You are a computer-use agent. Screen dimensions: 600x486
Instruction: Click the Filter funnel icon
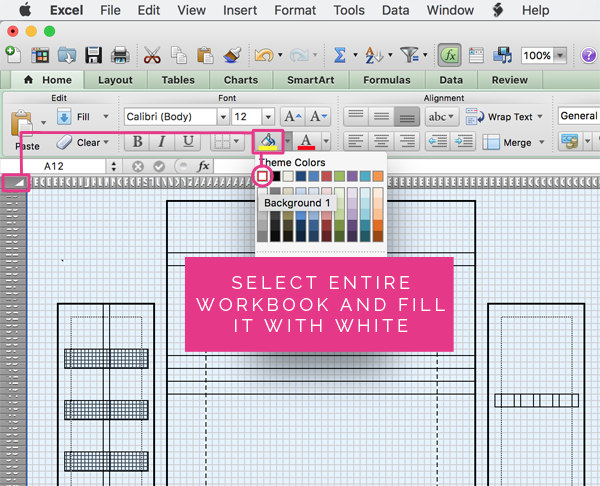pyautogui.click(x=409, y=55)
